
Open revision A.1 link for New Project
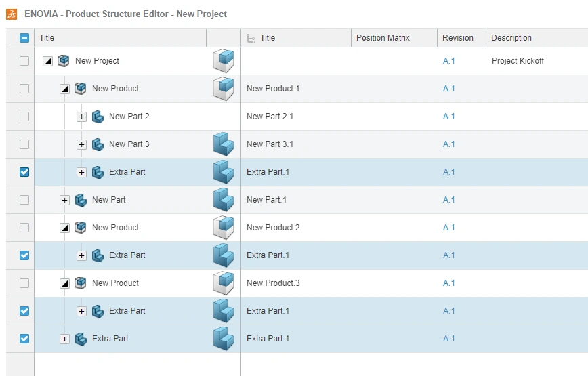click(x=448, y=61)
